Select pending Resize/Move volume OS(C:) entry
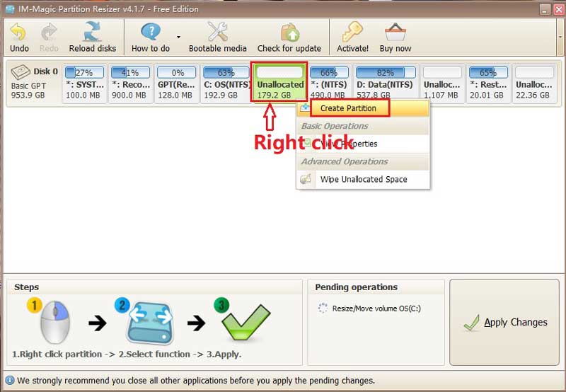 [376, 309]
